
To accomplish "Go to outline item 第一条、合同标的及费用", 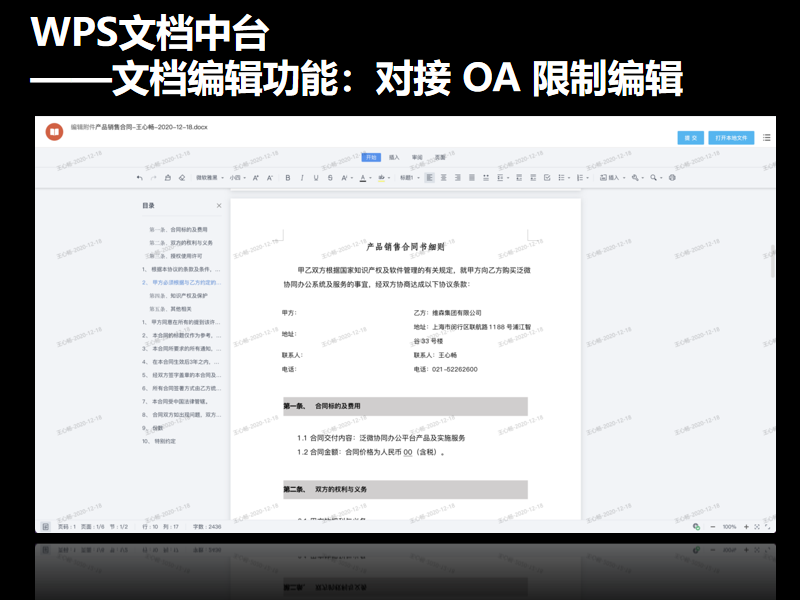I will click(178, 230).
